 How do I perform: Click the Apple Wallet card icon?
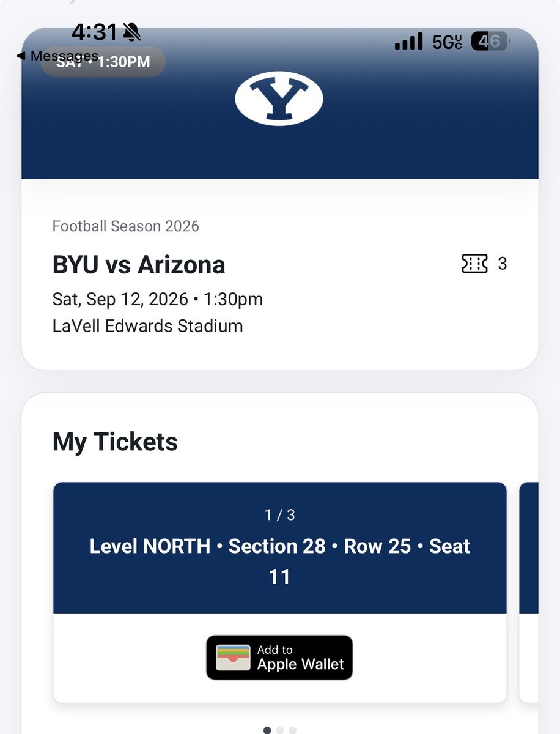[233, 658]
